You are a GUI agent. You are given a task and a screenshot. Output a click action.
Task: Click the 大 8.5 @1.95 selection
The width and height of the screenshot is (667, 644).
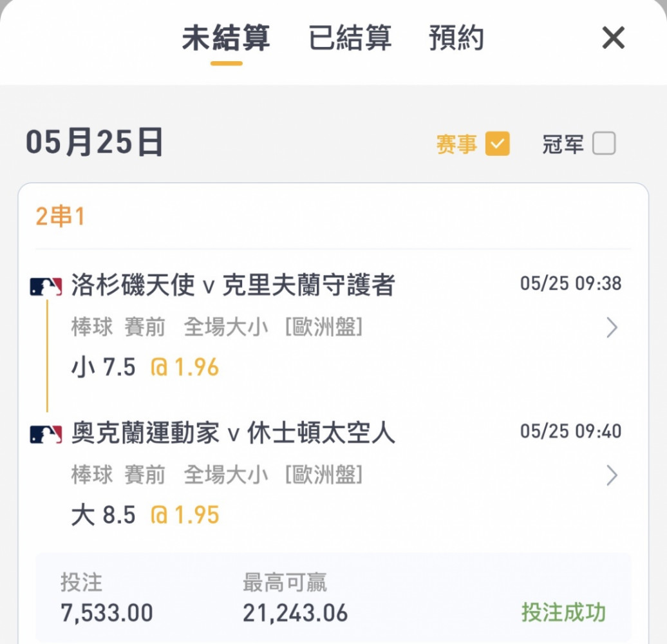[x=145, y=515]
